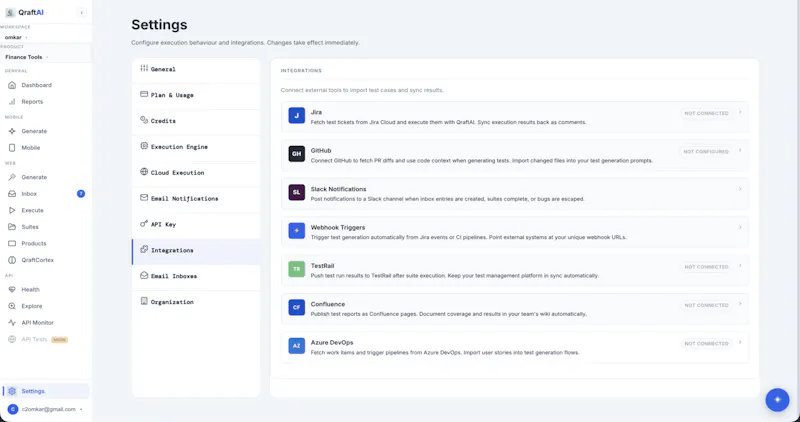
Task: Expand the Confluence row chevron
Action: pyautogui.click(x=740, y=304)
